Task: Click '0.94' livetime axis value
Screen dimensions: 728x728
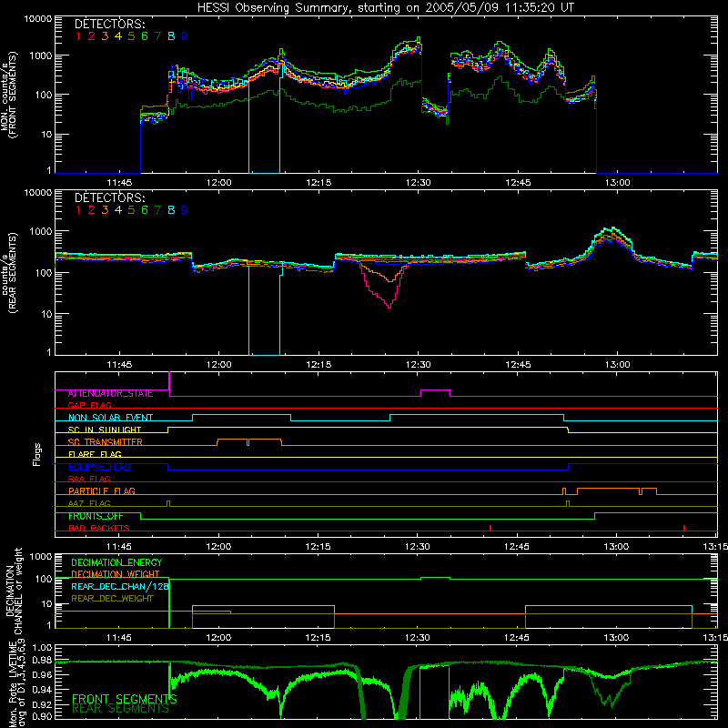Action: click(43, 690)
